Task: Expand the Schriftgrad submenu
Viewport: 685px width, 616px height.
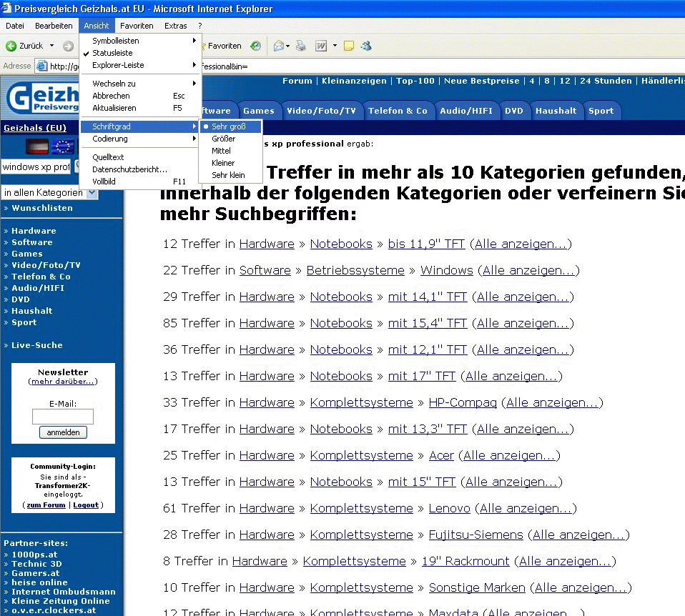Action: (141, 126)
